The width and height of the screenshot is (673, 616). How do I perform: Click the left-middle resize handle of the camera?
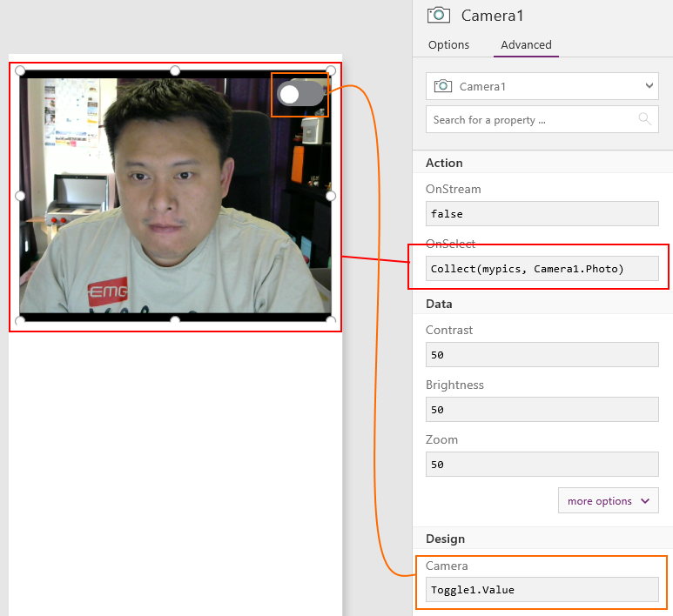[x=20, y=197]
